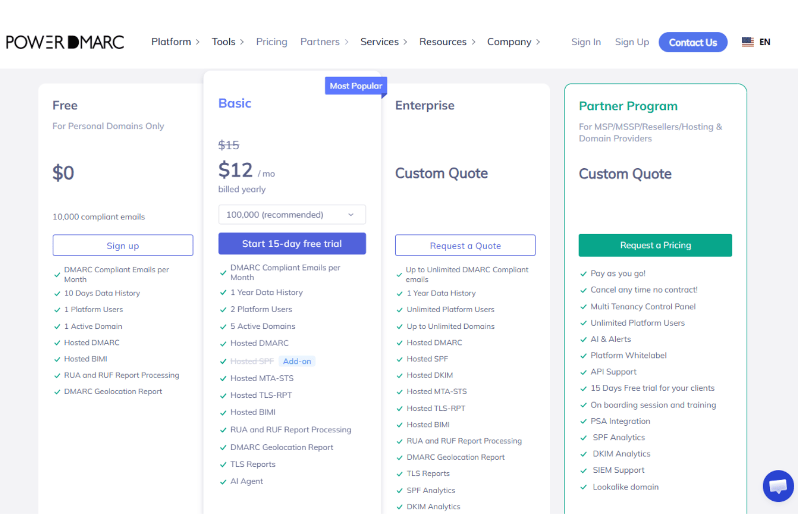Click Request a Pricing for Partner Program
The image size is (798, 532).
[655, 245]
